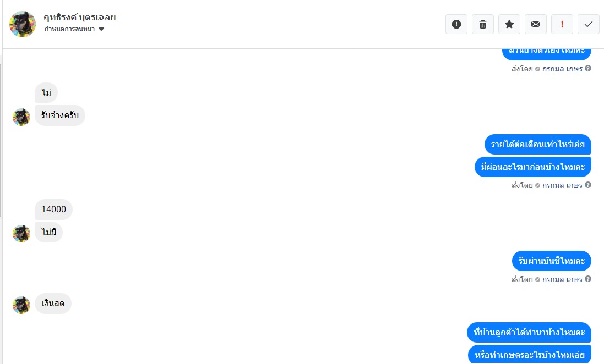
Task: Click sender name กรกมล เกษร under income question
Action: (562, 185)
